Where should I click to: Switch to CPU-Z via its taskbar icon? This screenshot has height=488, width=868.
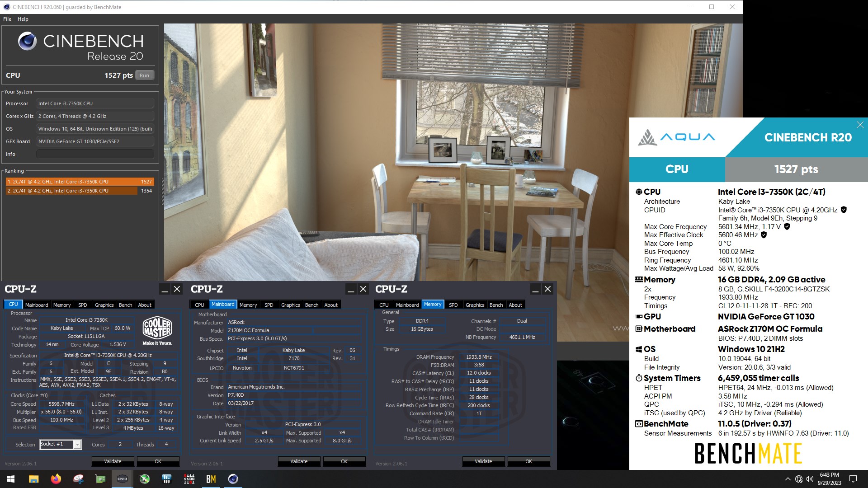click(x=123, y=479)
